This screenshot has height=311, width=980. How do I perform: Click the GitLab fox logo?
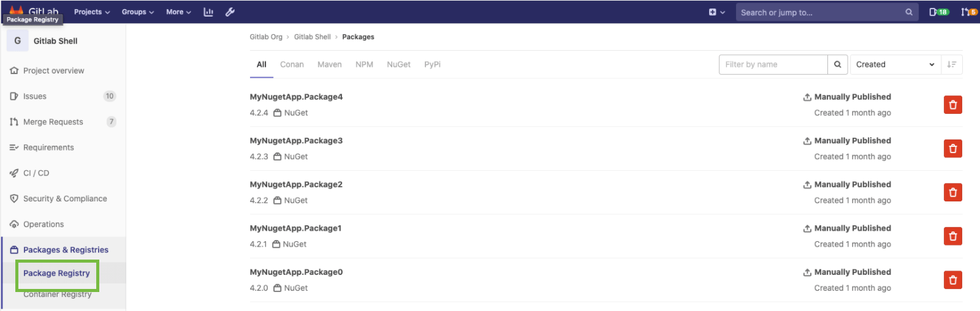17,9
